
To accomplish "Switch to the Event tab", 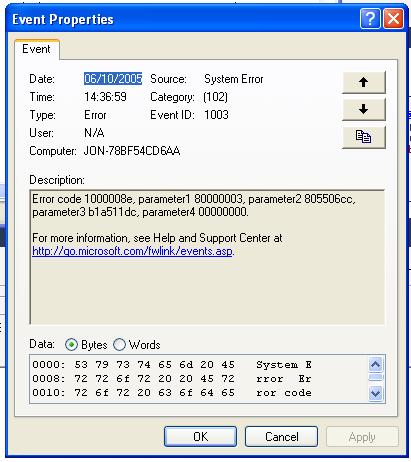I will (36, 49).
